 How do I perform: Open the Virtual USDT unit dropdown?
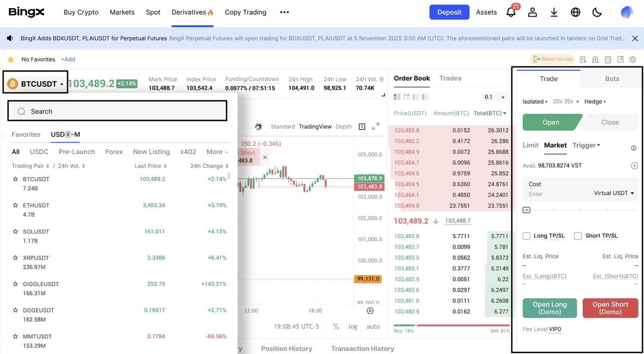pyautogui.click(x=614, y=193)
